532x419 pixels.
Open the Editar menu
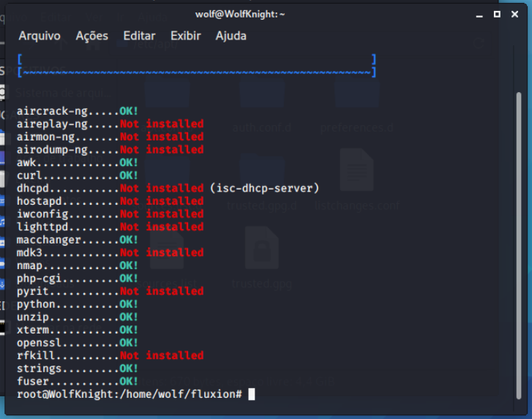(x=139, y=36)
